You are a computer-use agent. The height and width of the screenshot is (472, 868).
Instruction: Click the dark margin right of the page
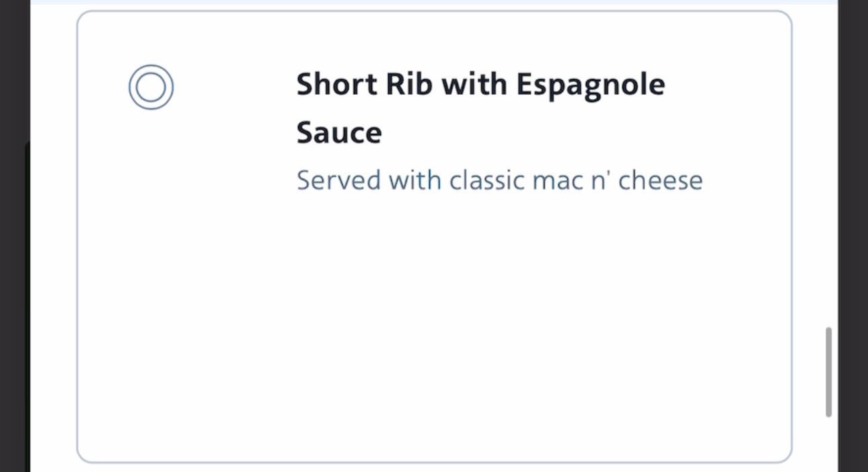(853, 236)
